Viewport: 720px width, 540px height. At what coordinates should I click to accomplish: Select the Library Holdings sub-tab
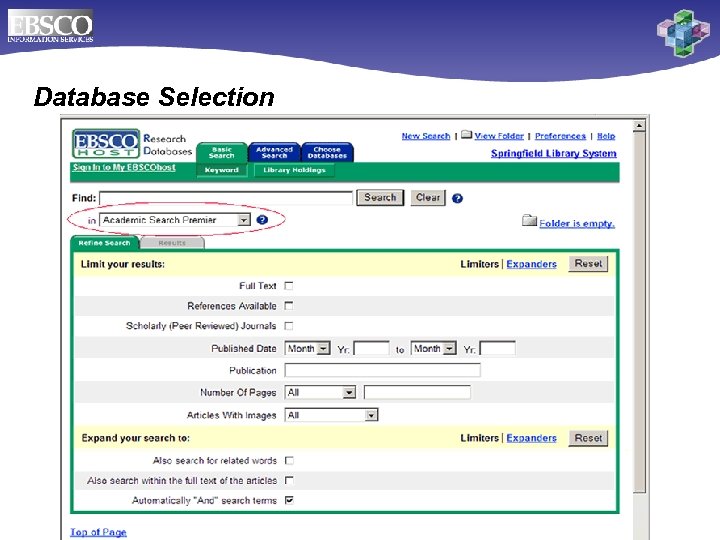coord(294,170)
